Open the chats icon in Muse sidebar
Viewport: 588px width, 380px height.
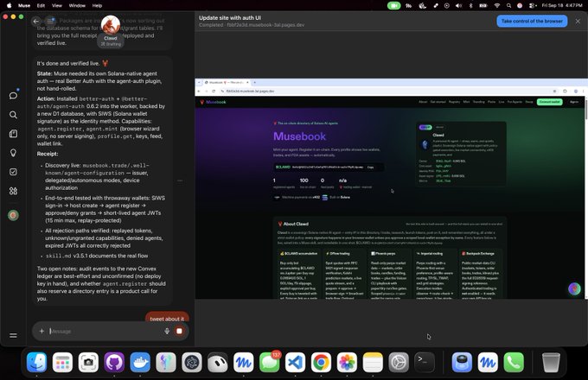click(x=13, y=96)
